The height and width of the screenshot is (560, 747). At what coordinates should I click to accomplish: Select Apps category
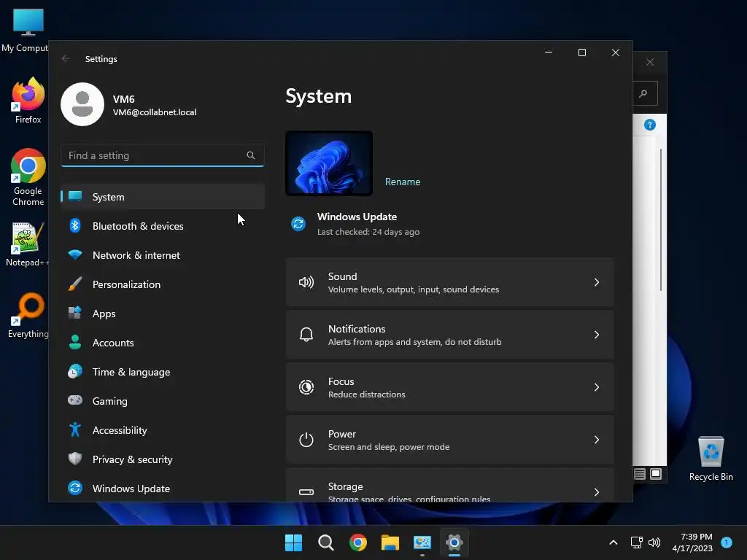pyautogui.click(x=163, y=313)
